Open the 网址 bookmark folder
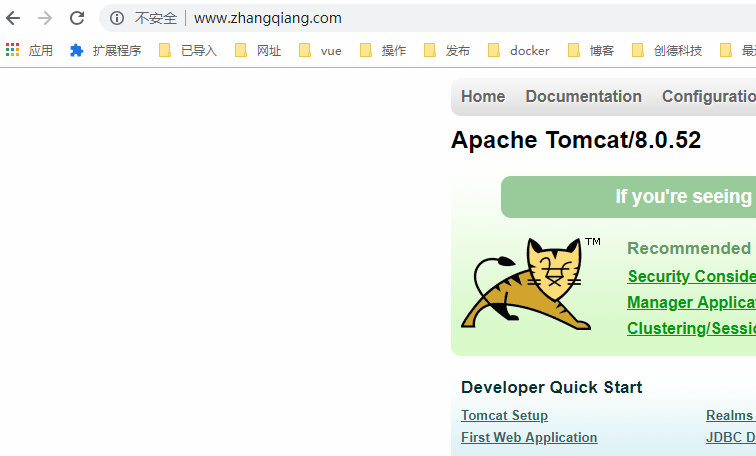 click(258, 50)
